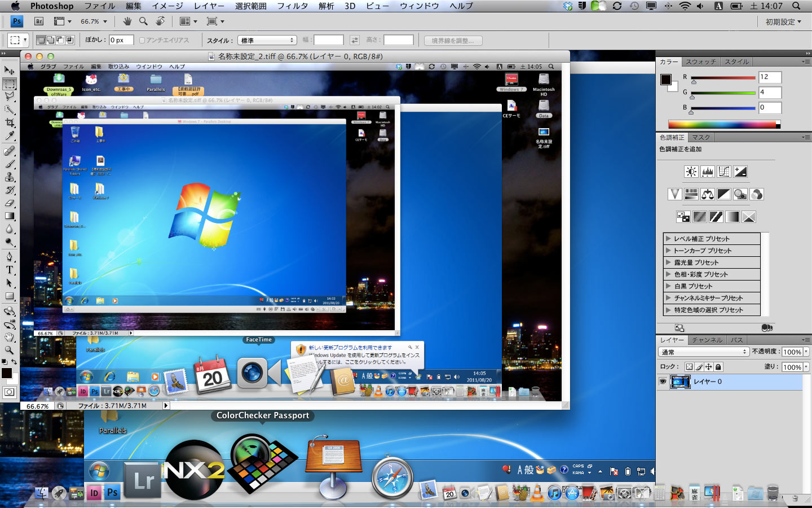The image size is (812, 508).
Task: Add a Curves adjustment
Action: [x=724, y=172]
